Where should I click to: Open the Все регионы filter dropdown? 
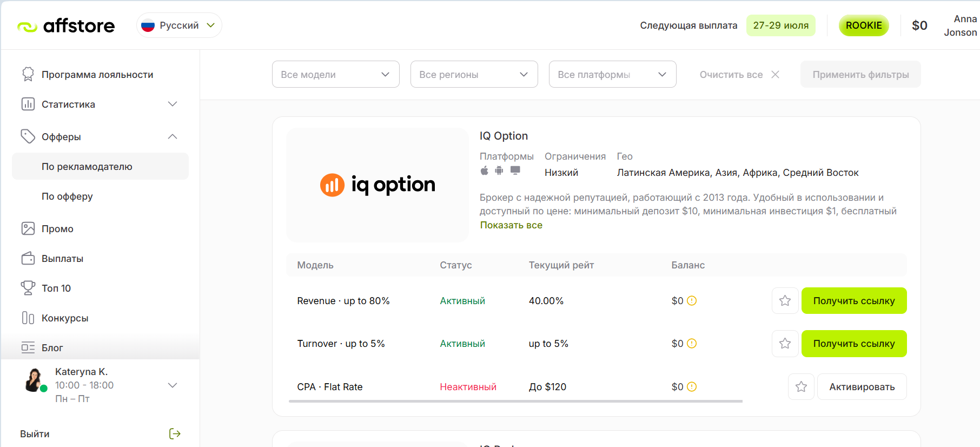pyautogui.click(x=474, y=74)
